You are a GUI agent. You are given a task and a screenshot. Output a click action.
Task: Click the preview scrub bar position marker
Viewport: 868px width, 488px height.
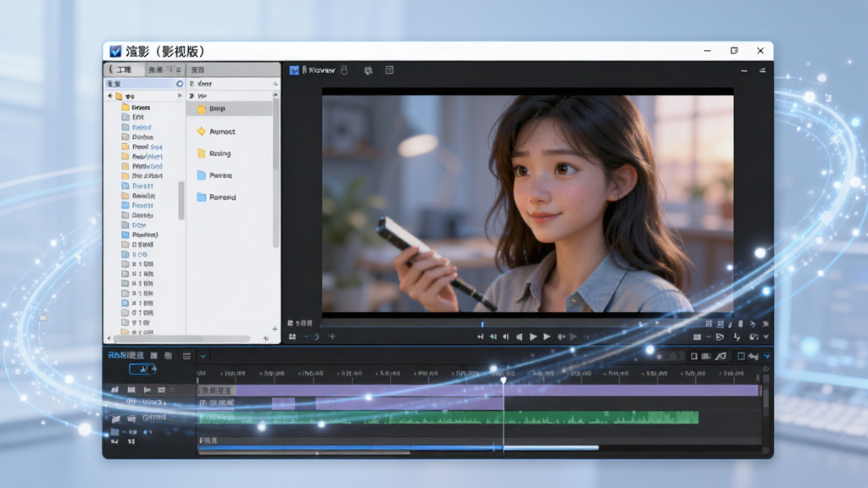click(x=482, y=324)
